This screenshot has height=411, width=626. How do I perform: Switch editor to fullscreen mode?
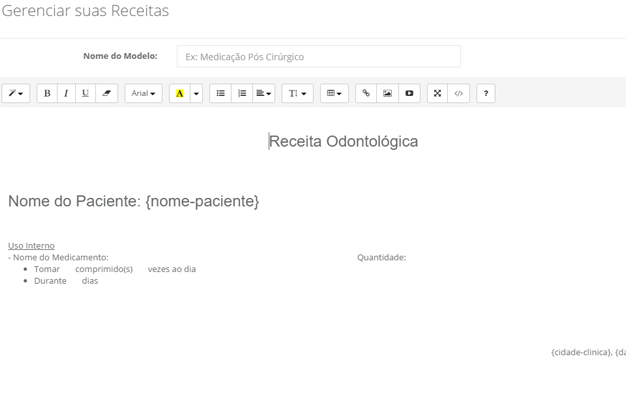click(437, 93)
